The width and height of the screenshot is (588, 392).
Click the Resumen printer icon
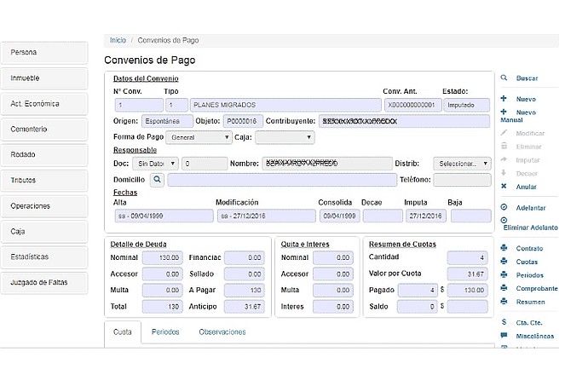[x=504, y=301]
